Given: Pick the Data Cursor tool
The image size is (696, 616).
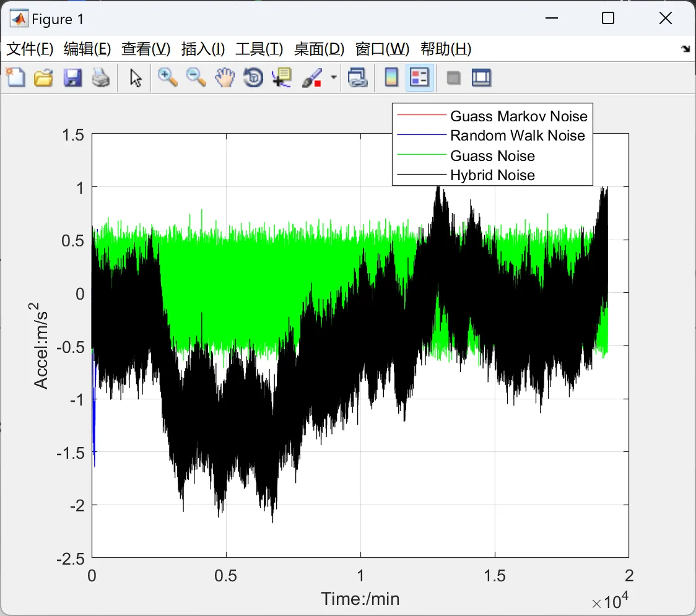Looking at the screenshot, I should pyautogui.click(x=282, y=78).
